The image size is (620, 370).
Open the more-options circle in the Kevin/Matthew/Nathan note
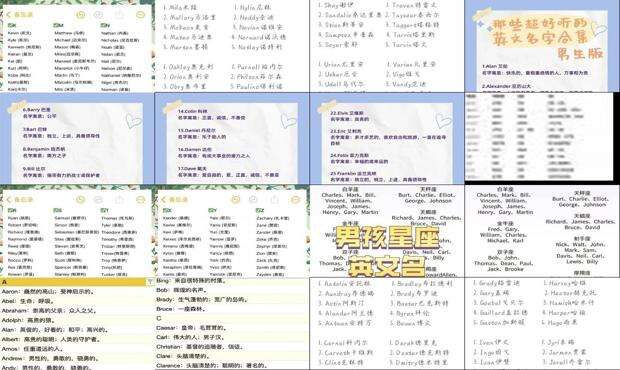pyautogui.click(x=140, y=15)
